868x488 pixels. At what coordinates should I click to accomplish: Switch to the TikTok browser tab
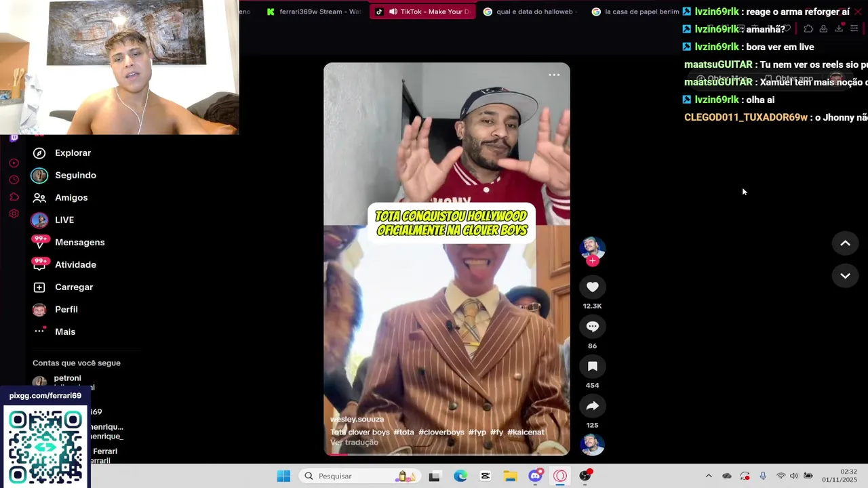(x=422, y=12)
